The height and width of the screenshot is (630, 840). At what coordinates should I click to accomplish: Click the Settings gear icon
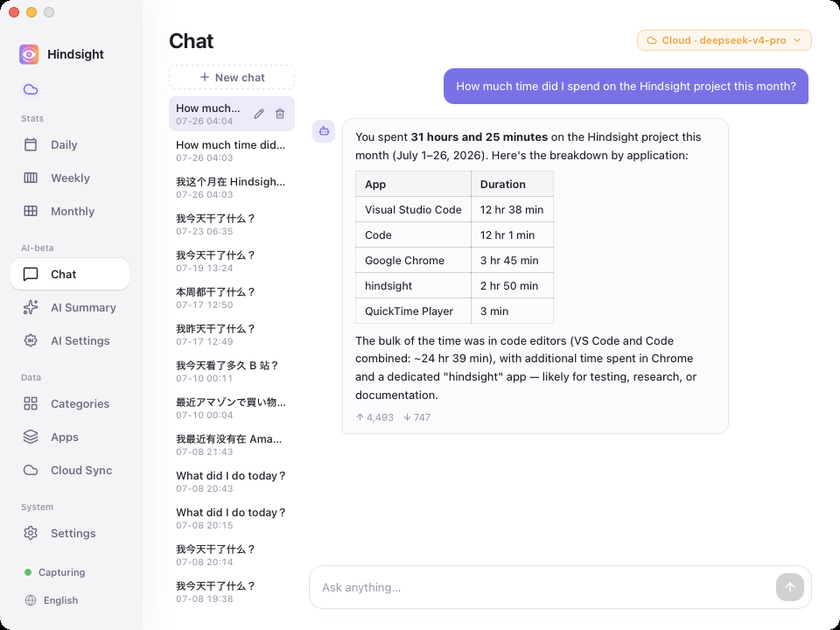point(31,533)
